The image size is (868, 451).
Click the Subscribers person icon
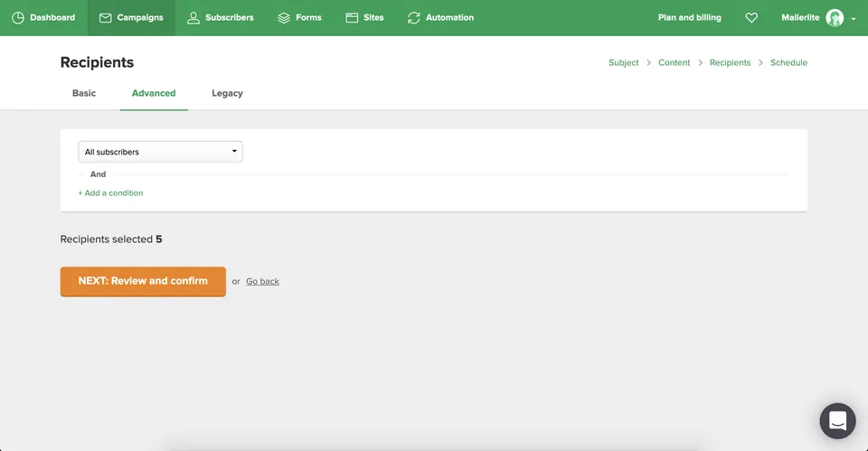coord(193,18)
